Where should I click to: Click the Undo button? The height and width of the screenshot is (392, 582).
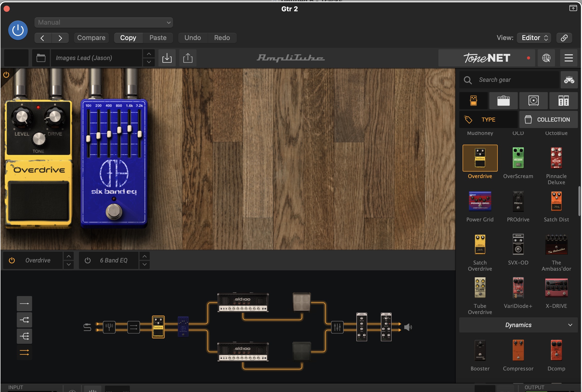click(192, 38)
